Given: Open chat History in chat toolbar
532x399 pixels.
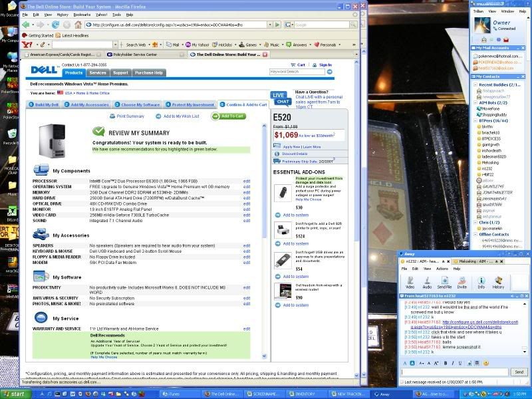Looking at the screenshot, I should pos(498,282).
